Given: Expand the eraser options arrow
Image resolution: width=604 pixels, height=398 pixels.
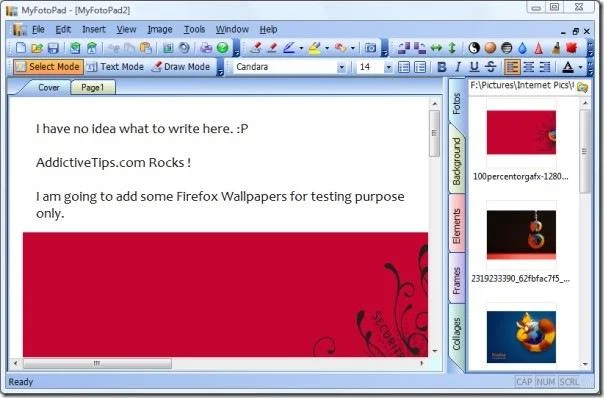Looking at the screenshot, I should coord(352,48).
